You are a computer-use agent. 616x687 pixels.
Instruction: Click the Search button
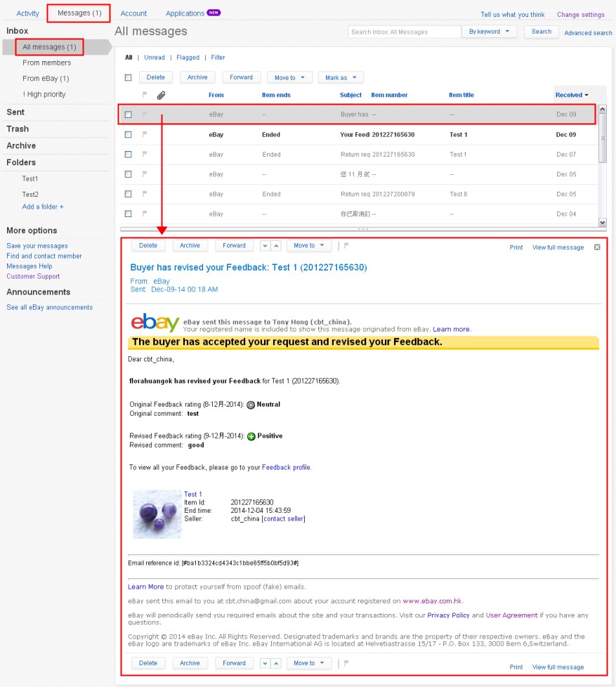click(541, 31)
